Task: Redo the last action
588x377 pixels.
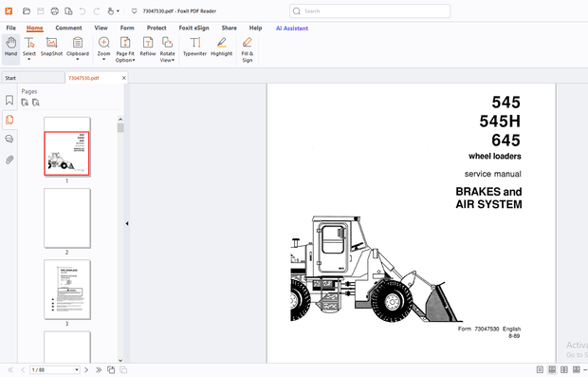Action: coord(96,11)
